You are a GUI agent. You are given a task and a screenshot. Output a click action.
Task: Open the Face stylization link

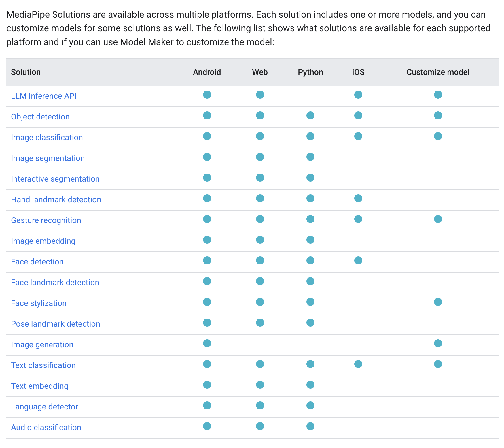39,303
